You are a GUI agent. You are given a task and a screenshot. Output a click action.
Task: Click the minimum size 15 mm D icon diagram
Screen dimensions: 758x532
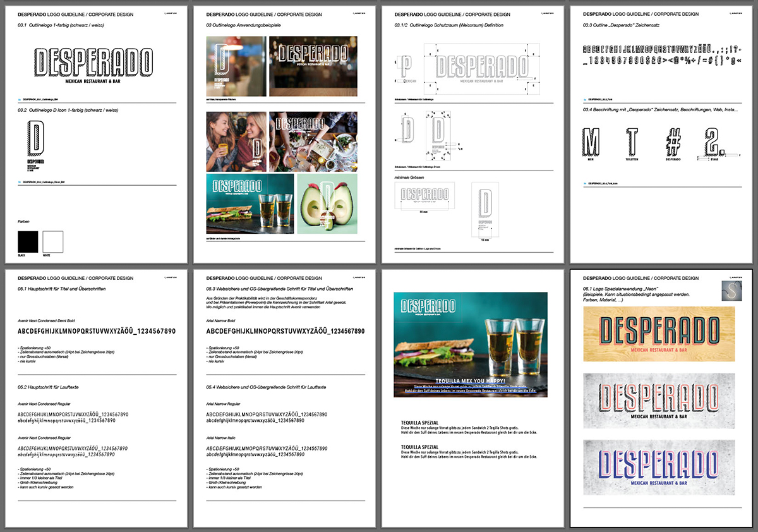(485, 212)
